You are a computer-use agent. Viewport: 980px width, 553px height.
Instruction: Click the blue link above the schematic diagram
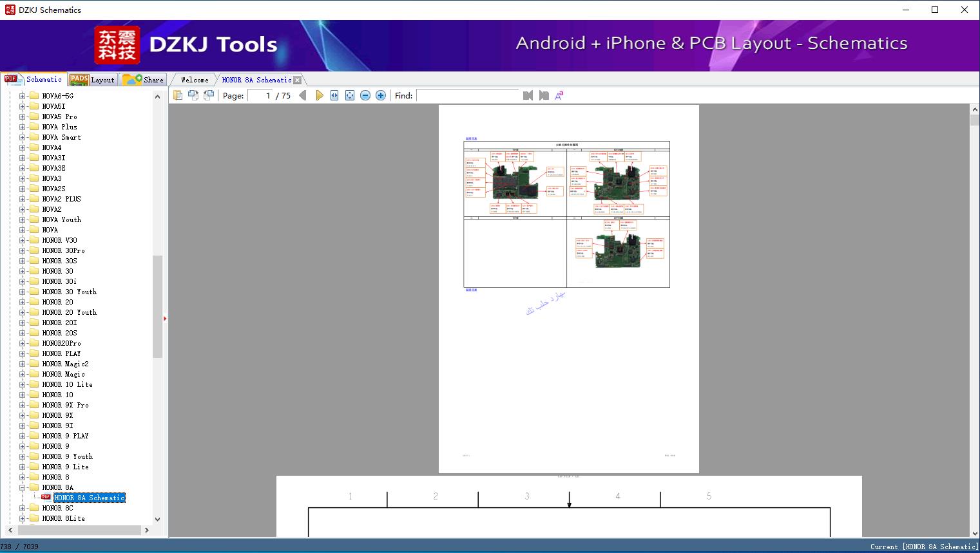point(472,138)
